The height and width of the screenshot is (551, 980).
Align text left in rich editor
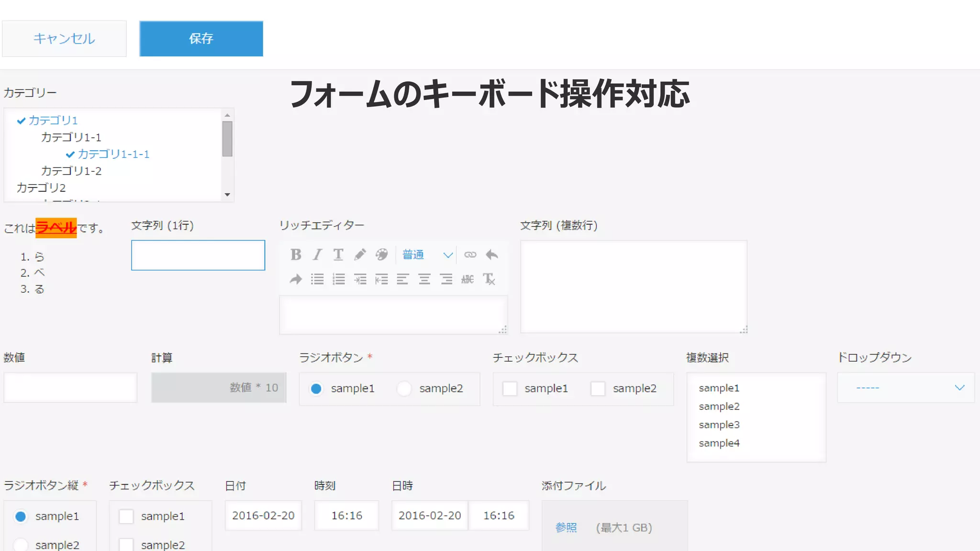pos(402,279)
